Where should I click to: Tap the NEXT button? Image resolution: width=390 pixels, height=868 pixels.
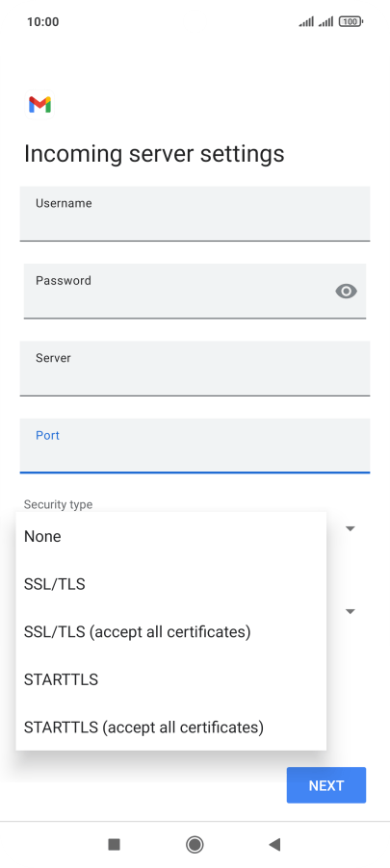(x=326, y=785)
